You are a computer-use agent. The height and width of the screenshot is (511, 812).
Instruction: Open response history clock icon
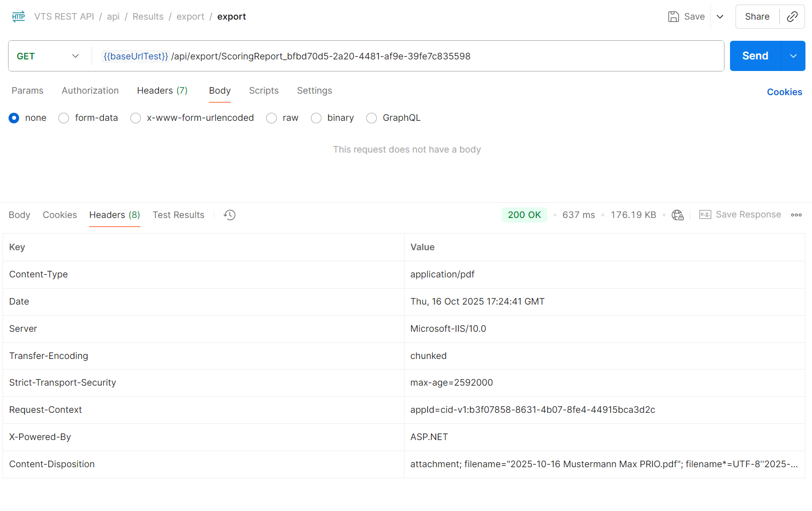pos(229,215)
